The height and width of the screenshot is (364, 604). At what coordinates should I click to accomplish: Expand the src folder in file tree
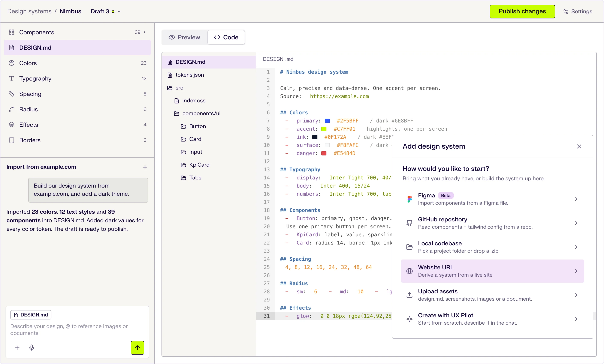[x=175, y=88]
